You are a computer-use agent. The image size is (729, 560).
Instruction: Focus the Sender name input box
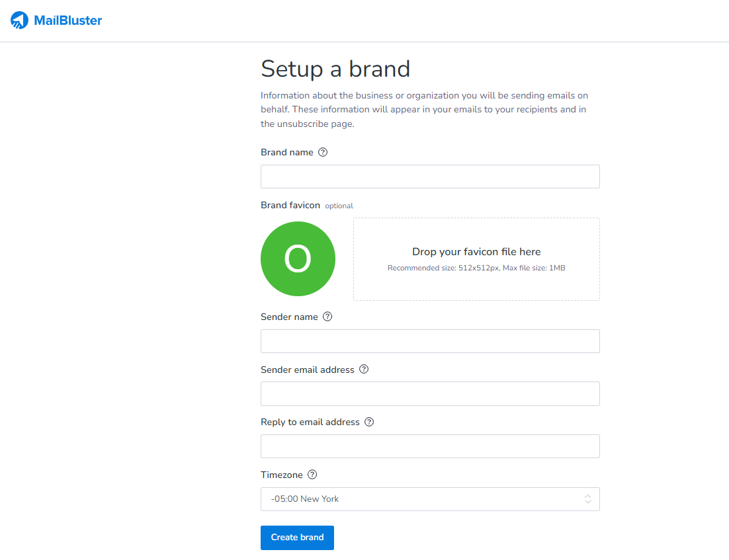click(430, 341)
